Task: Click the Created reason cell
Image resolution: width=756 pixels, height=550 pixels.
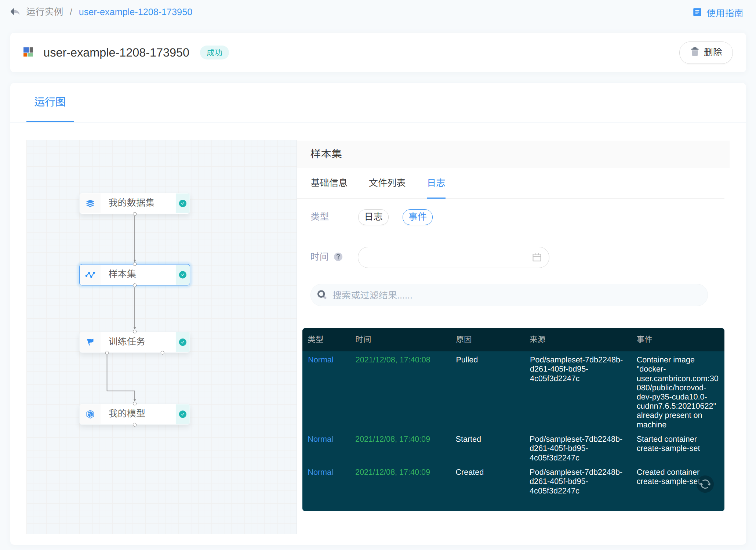Action: click(470, 472)
